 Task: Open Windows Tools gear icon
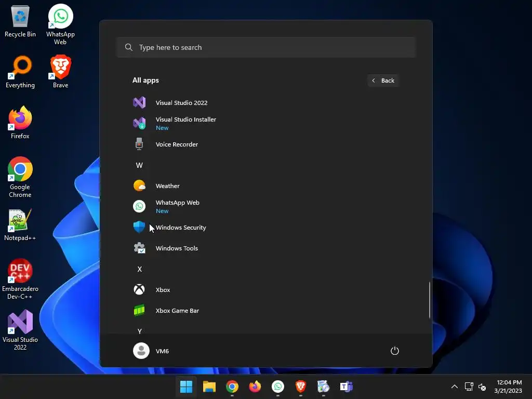click(x=139, y=248)
